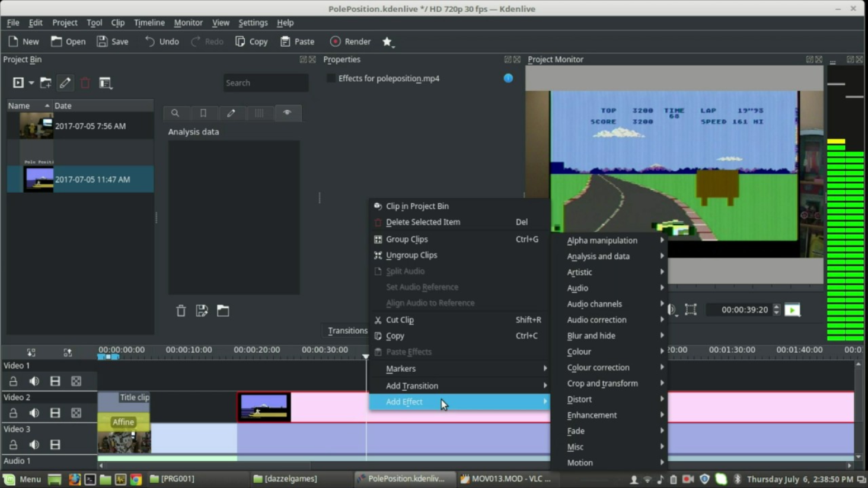This screenshot has height=488, width=868.
Task: Click the Add Clip icon in Project Bin
Action: pos(18,83)
